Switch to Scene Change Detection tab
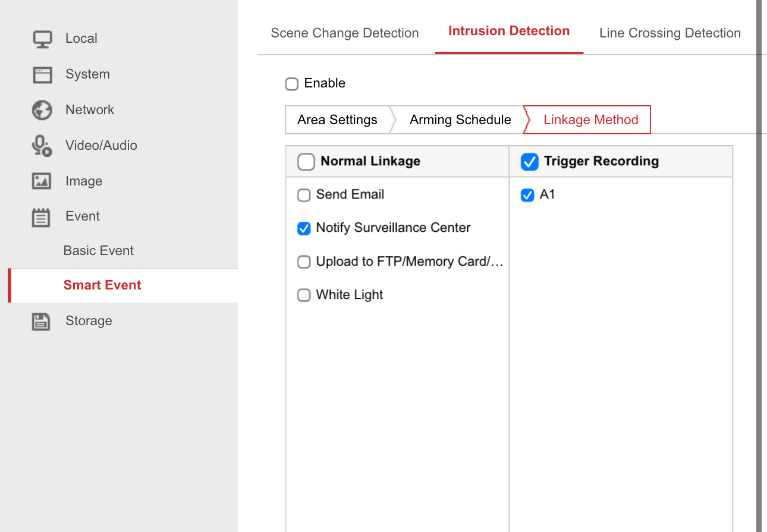Viewport: 767px width, 532px height. tap(345, 33)
